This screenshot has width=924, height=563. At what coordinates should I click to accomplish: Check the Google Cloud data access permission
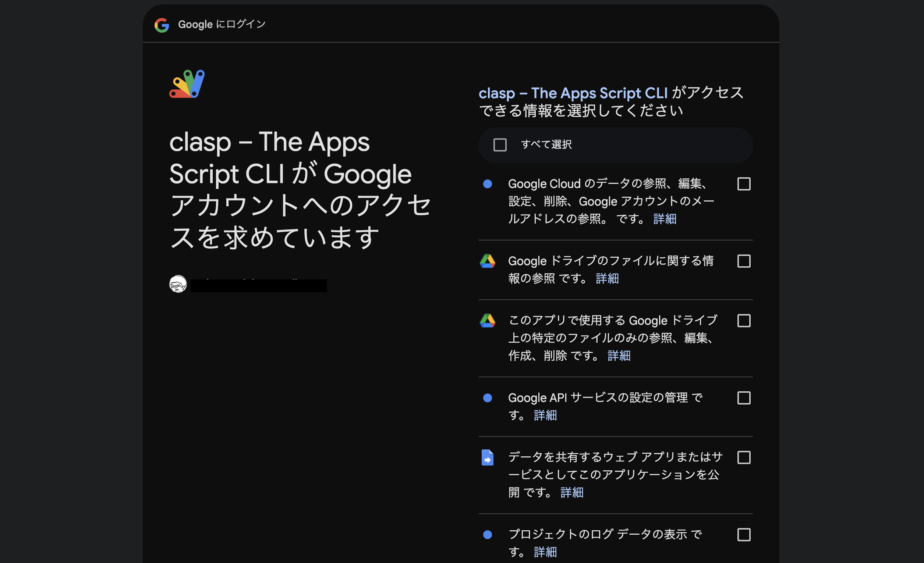click(744, 183)
